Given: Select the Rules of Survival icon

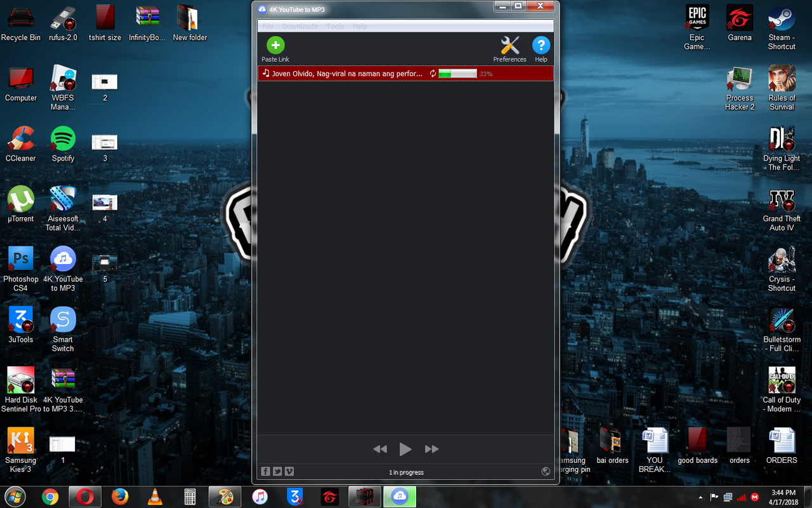Looking at the screenshot, I should 782,88.
